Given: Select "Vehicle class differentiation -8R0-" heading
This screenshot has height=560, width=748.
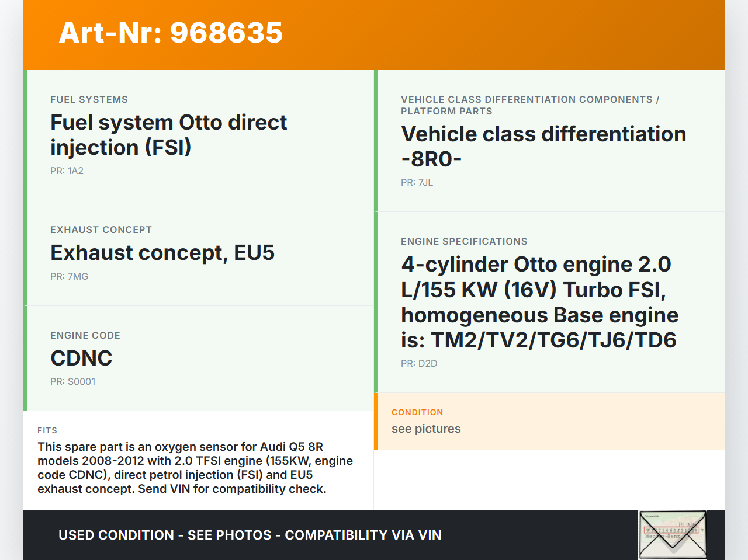Looking at the screenshot, I should coord(543,147).
